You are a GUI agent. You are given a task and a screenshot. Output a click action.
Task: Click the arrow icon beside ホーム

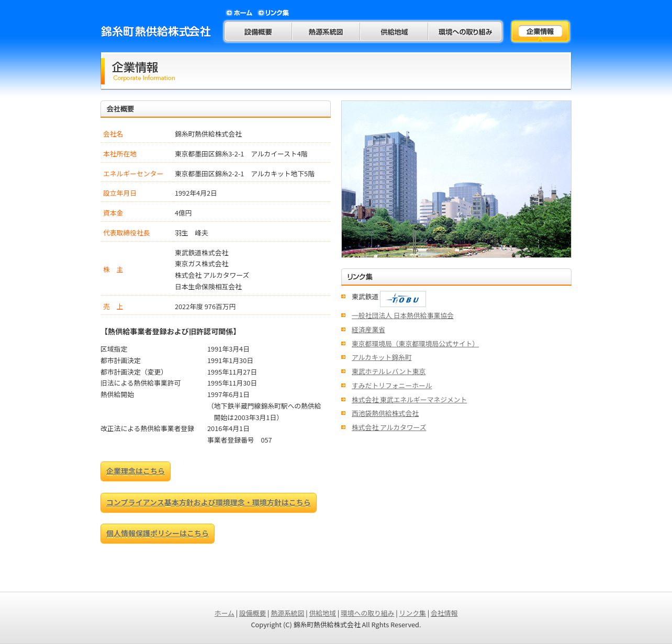(229, 13)
